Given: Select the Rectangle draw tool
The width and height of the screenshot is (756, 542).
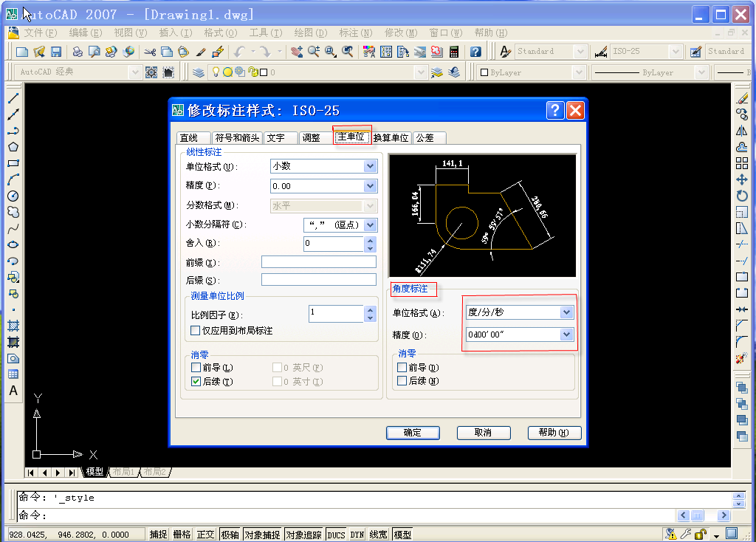Looking at the screenshot, I should click(13, 163).
